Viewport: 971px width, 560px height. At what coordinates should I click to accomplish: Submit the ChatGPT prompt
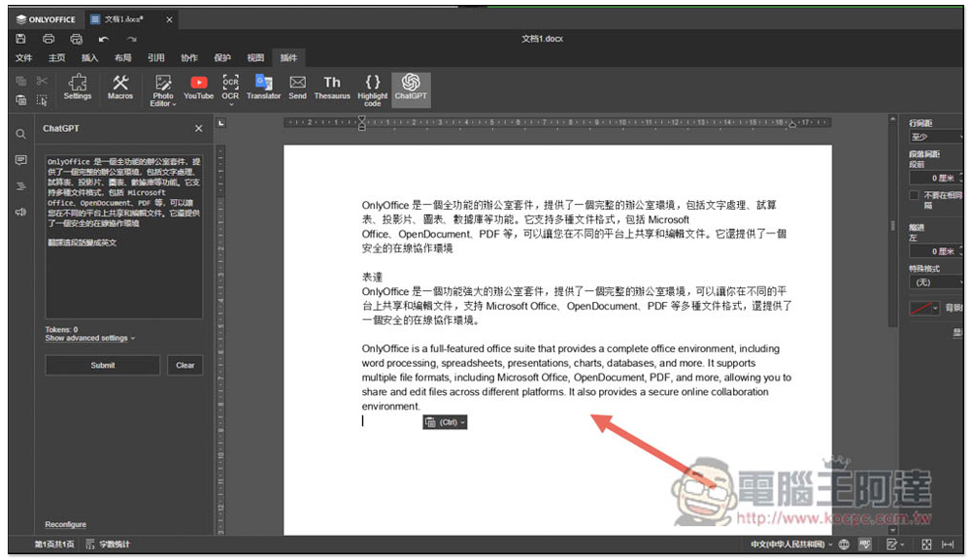tap(102, 366)
